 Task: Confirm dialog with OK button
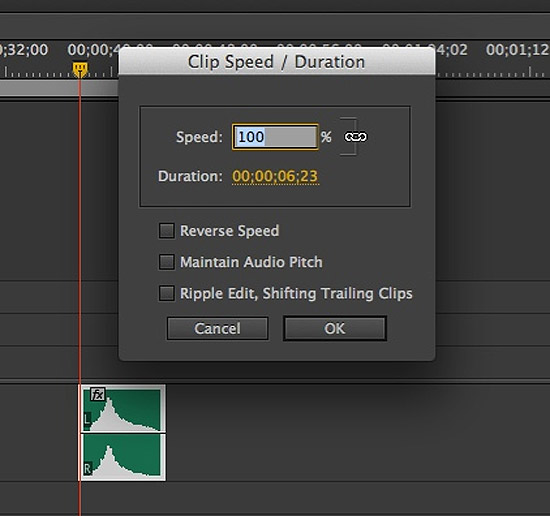[335, 329]
